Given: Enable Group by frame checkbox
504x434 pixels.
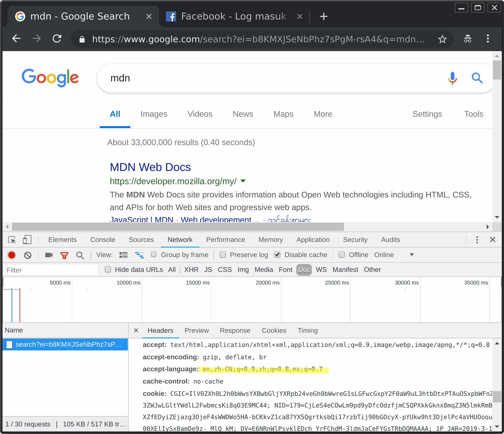Looking at the screenshot, I should 154,254.
